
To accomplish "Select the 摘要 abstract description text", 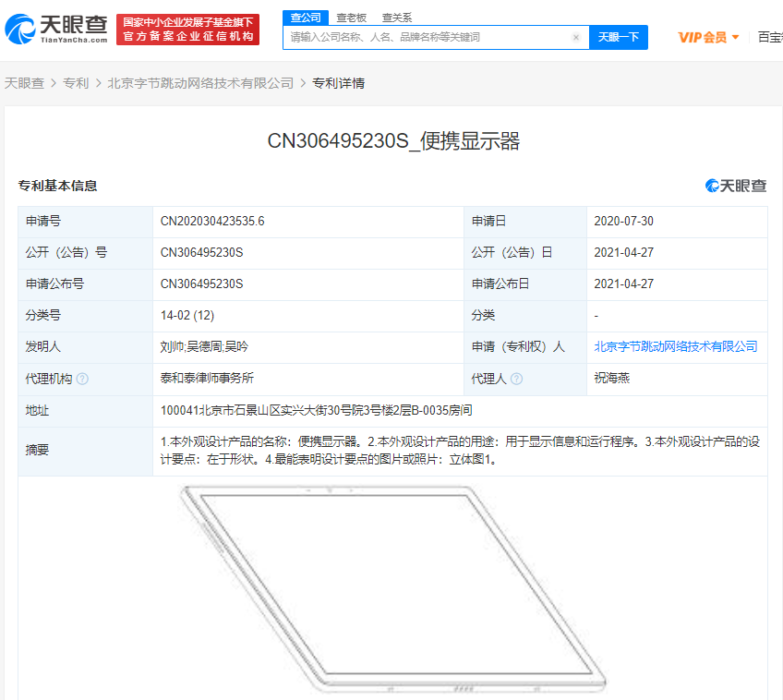I will pos(460,451).
